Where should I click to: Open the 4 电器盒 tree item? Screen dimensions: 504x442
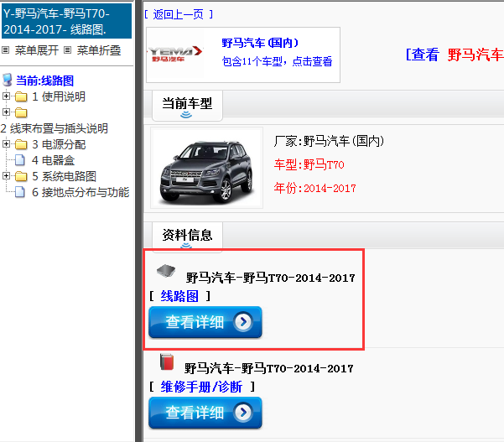(53, 160)
